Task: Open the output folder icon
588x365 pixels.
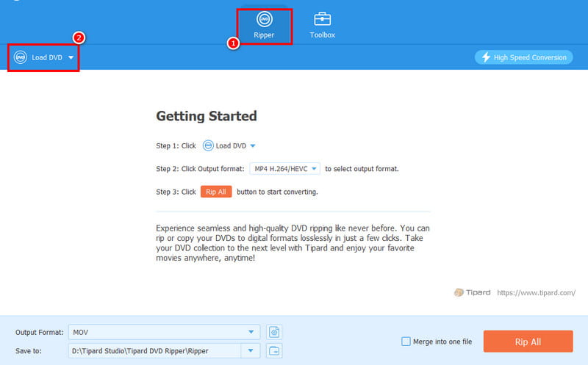Action: (274, 350)
